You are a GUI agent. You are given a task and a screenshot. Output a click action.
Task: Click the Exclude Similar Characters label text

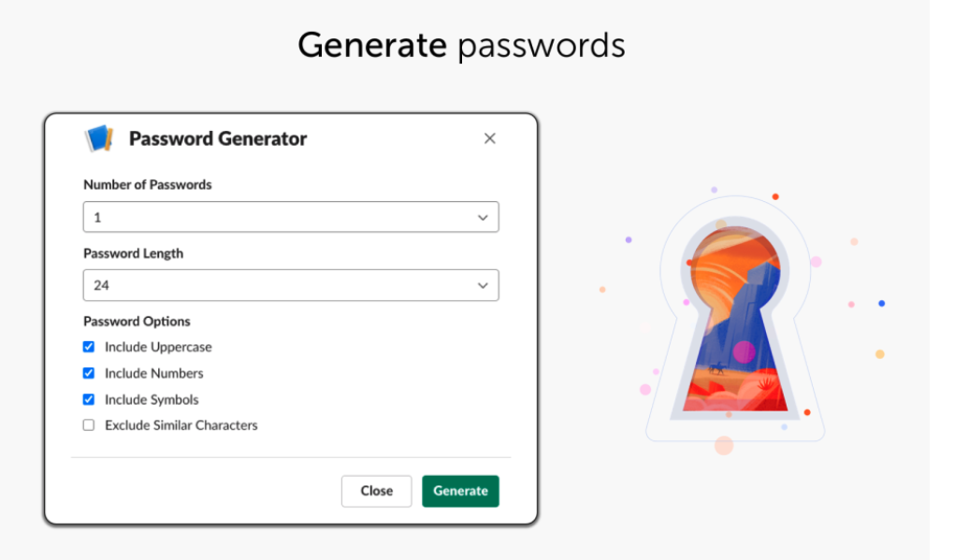[x=181, y=425]
